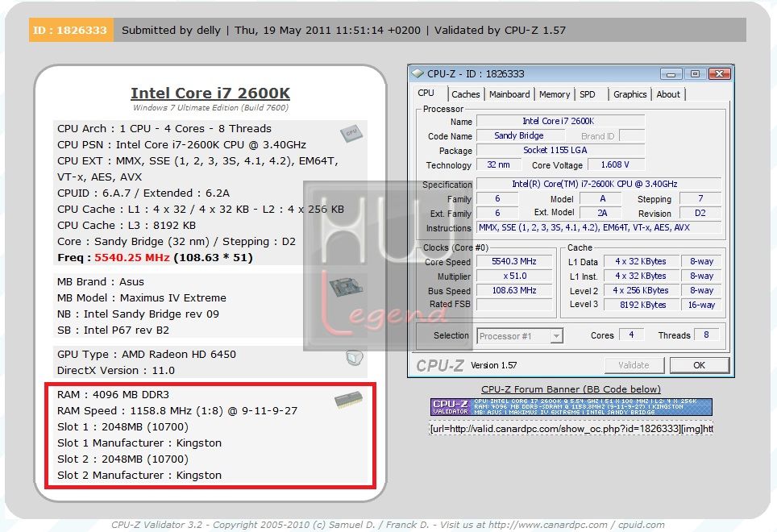The height and width of the screenshot is (532, 777).
Task: Click the 'Slot 2 : 2048MB (10700)' line
Action: point(123,459)
